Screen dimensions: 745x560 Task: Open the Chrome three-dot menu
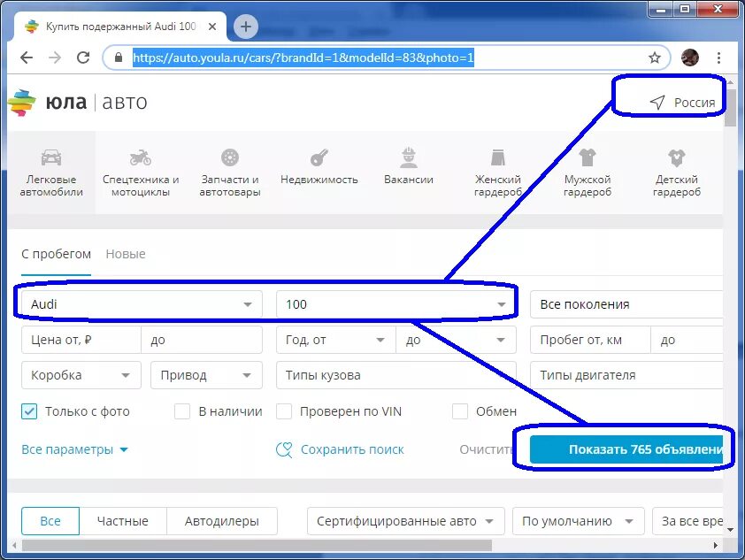point(718,58)
